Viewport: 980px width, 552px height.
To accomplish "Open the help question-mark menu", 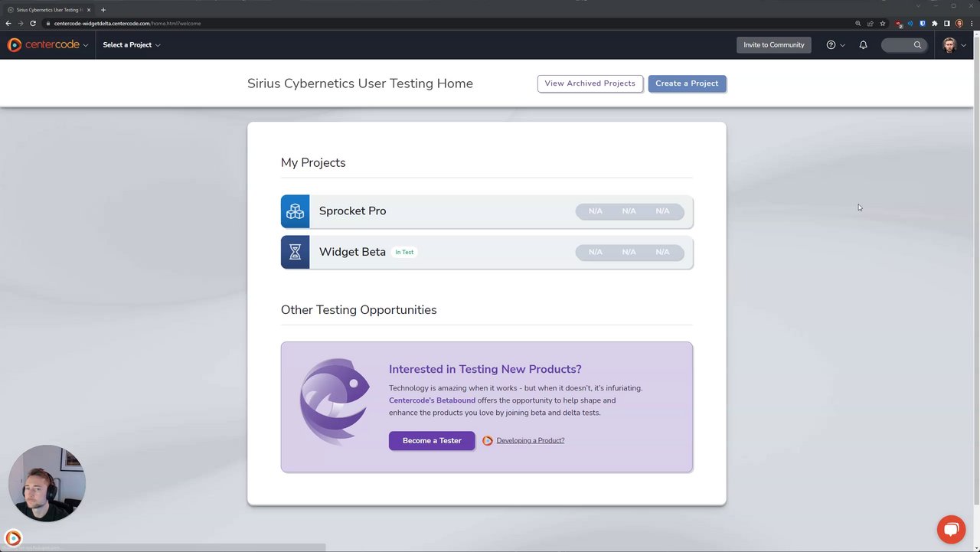I will [x=831, y=45].
